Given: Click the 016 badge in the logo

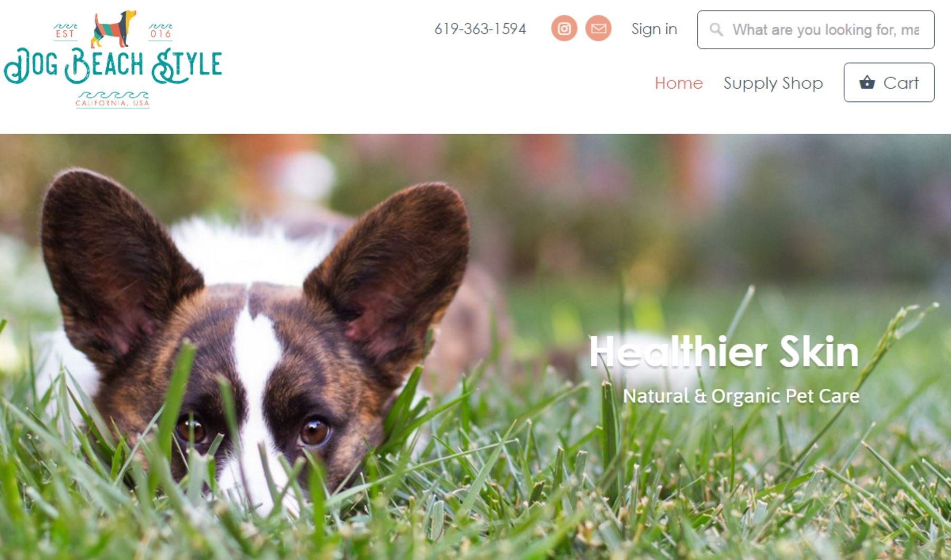Looking at the screenshot, I should point(160,31).
